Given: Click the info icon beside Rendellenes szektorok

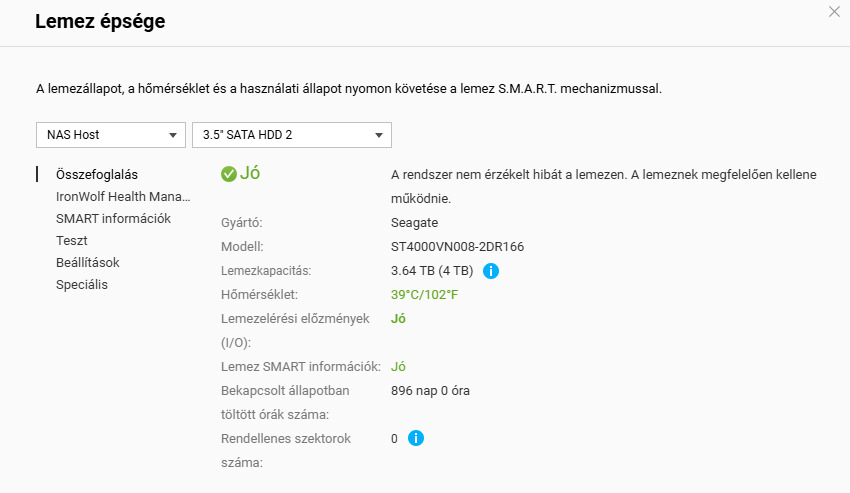Looking at the screenshot, I should pyautogui.click(x=416, y=438).
